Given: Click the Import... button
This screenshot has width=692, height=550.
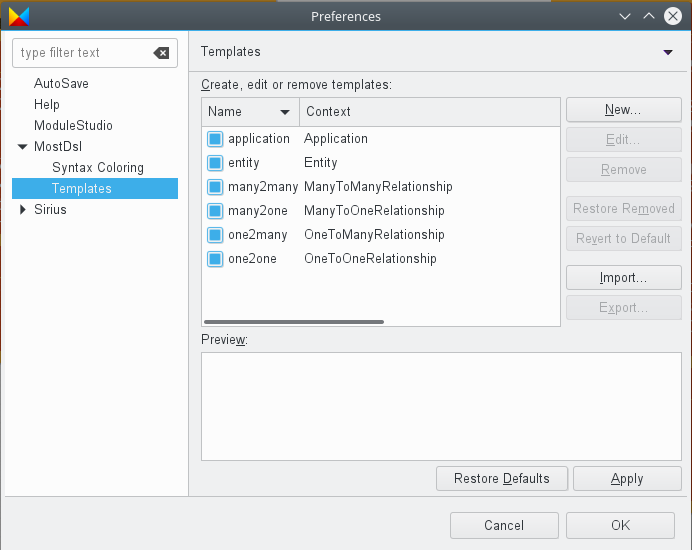Looking at the screenshot, I should [624, 278].
